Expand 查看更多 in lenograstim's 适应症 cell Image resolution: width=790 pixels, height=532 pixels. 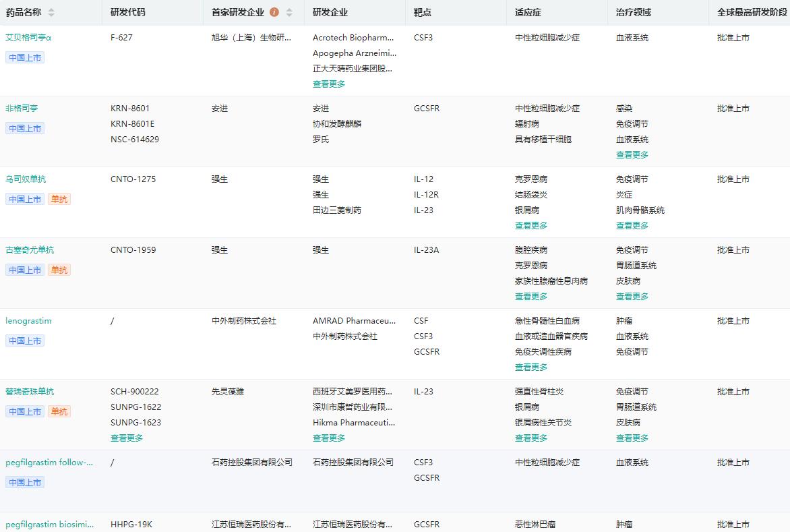[x=530, y=367]
